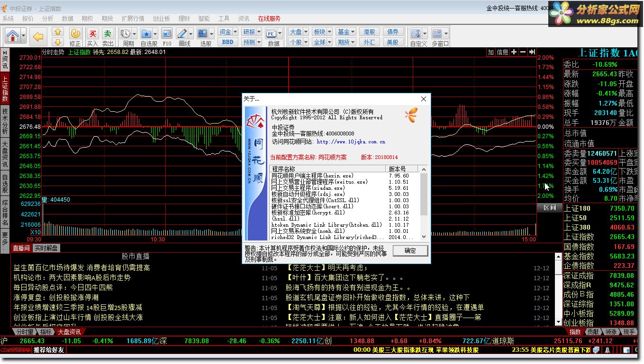Select 上证50 row in index list

pos(599,218)
